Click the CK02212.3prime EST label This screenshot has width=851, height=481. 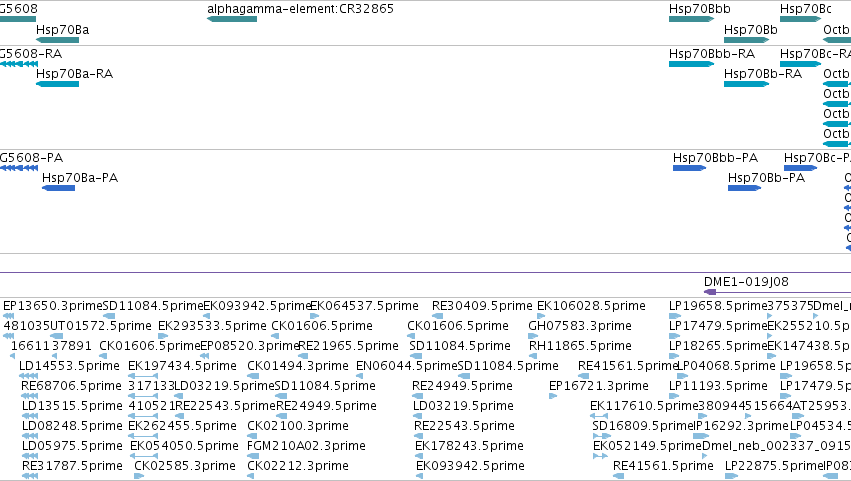point(297,467)
